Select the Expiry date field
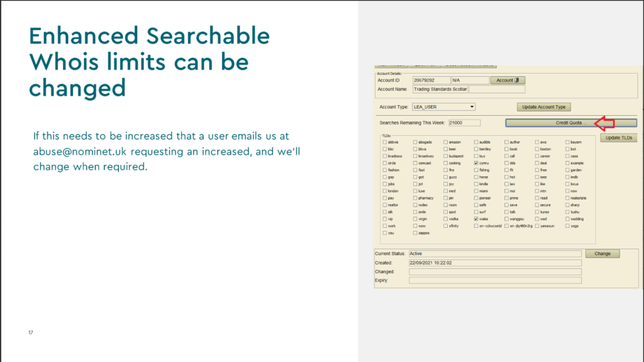The height and width of the screenshot is (362, 644). point(495,280)
